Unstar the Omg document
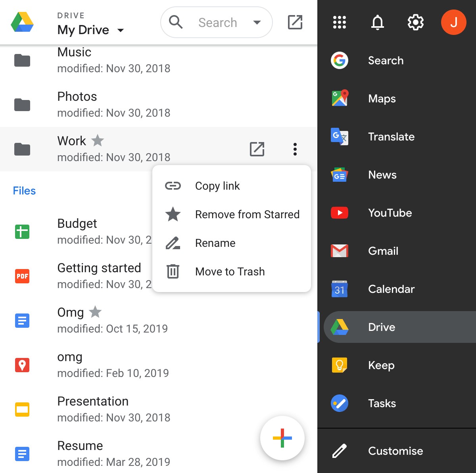476x473 pixels. click(x=95, y=312)
